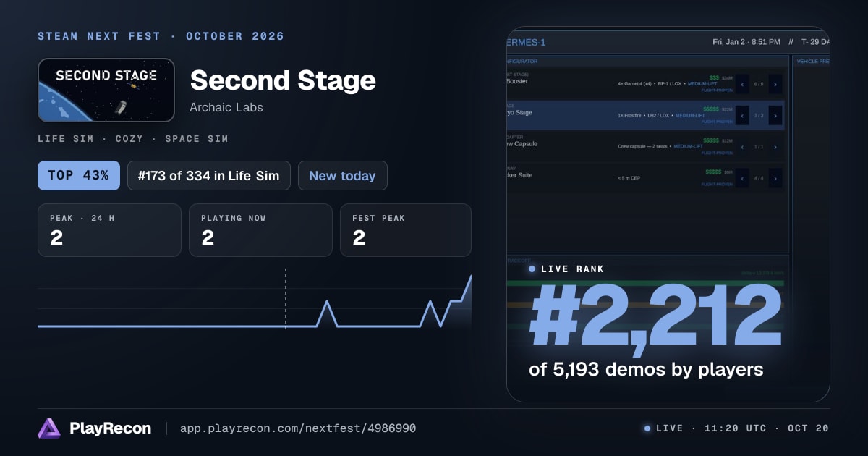The width and height of the screenshot is (868, 456).
Task: Click the 11:20 UTC · OCT 20 timestamp
Action: 766,428
